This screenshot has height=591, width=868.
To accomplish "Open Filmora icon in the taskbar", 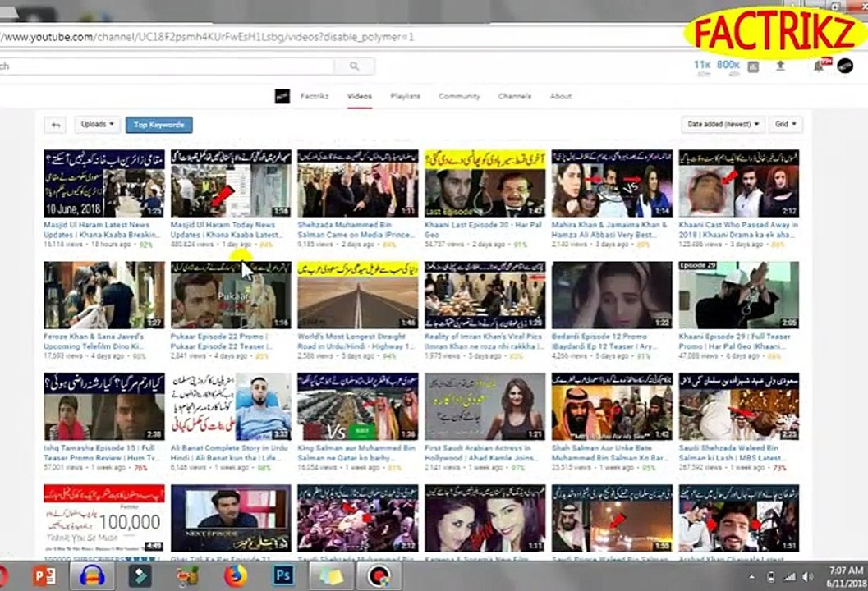I will click(x=140, y=576).
